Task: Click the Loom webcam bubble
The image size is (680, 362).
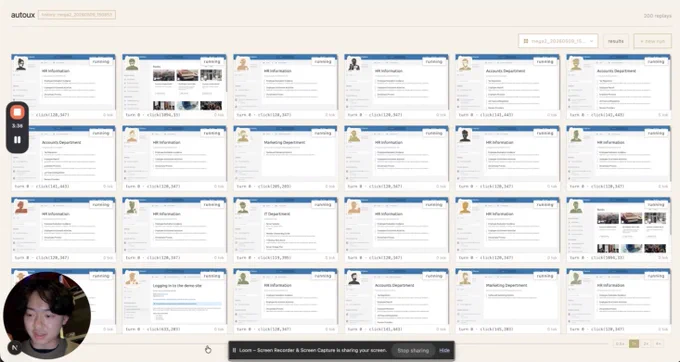Action: pyautogui.click(x=47, y=315)
